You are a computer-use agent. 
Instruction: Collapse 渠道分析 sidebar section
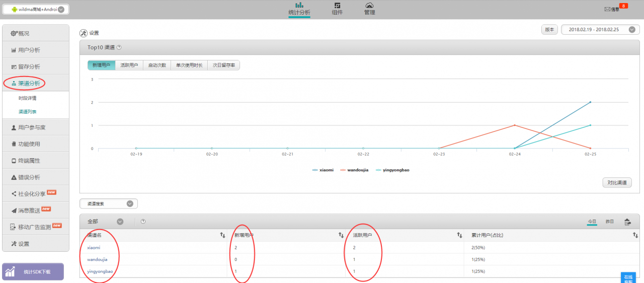[36, 83]
